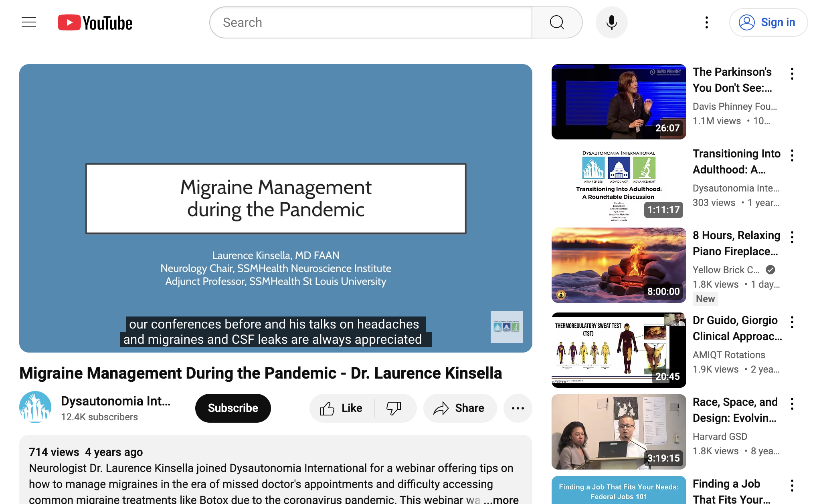821x504 pixels.
Task: Click the magnifier search button
Action: click(x=557, y=22)
